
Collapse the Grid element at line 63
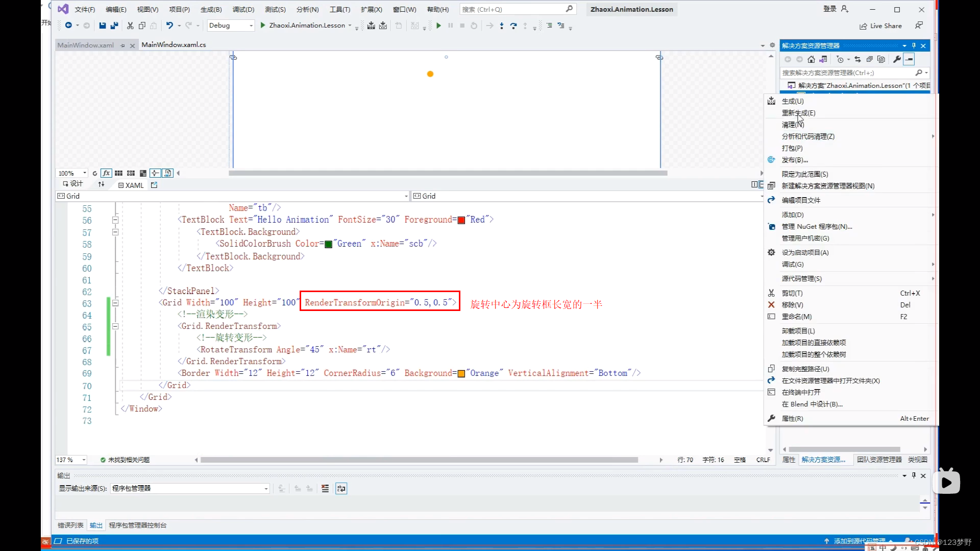pos(115,303)
